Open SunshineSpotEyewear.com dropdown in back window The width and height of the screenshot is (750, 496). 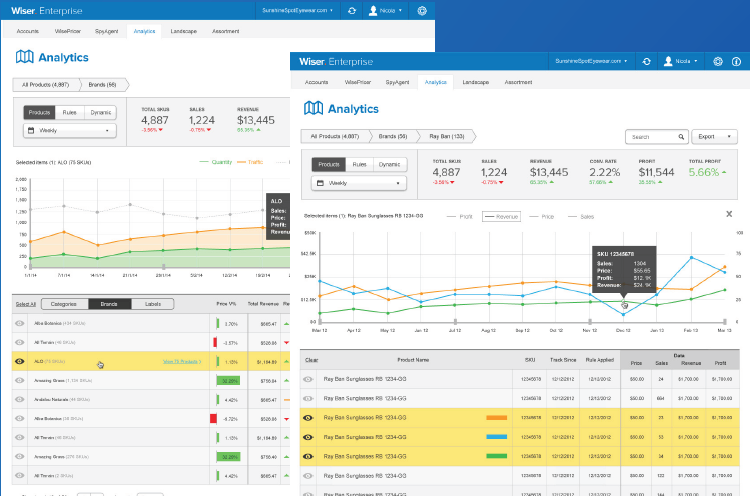(x=297, y=11)
